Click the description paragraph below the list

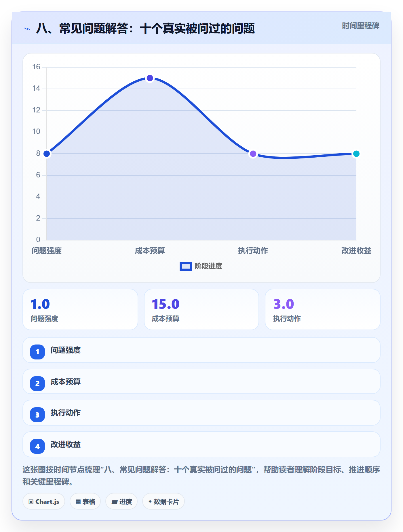click(201, 475)
